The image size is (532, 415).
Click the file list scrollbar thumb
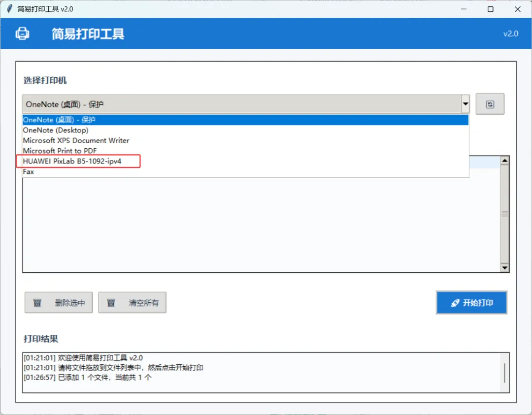504,214
